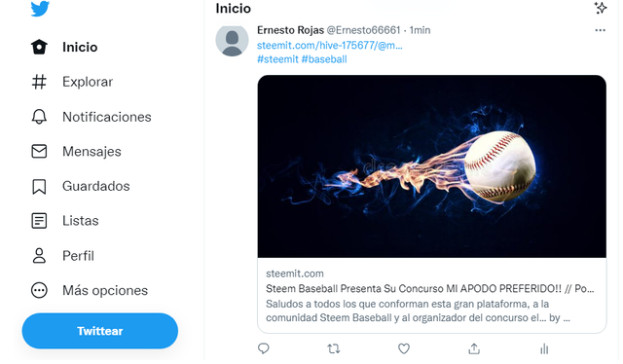Open Listas in the sidebar
Viewport: 623px width, 364px height.
[65, 221]
